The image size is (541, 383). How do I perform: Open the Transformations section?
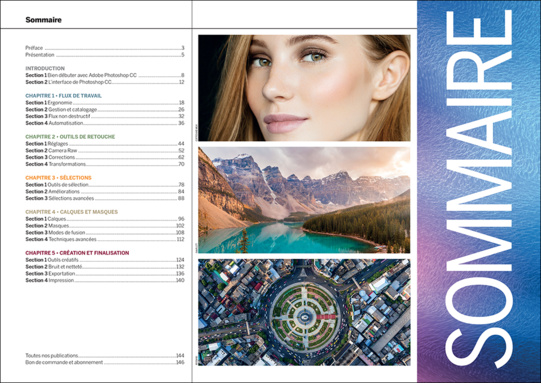[105, 164]
